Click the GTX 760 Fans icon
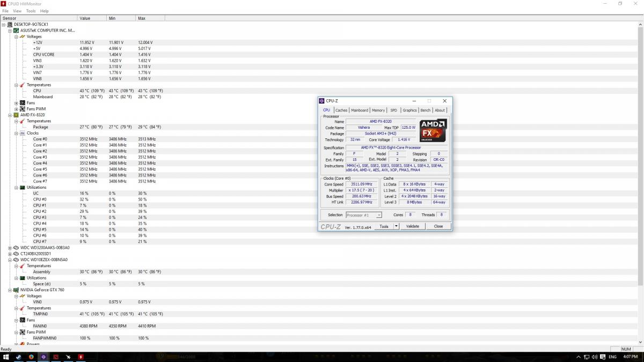 (23, 320)
